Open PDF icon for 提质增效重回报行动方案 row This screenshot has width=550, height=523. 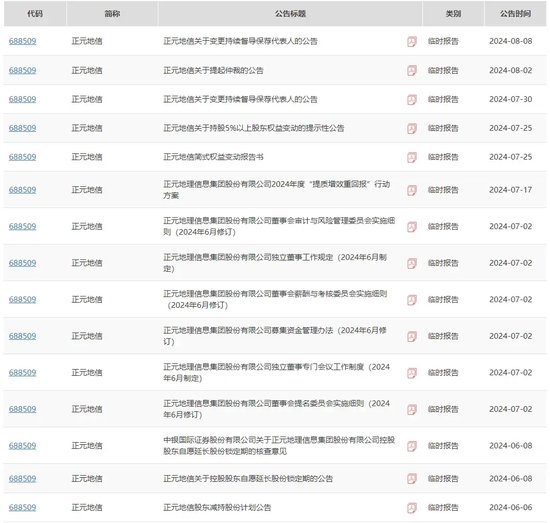tap(412, 190)
